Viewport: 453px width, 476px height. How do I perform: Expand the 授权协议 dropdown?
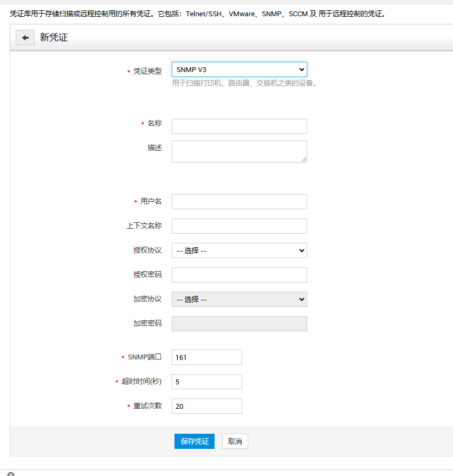pyautogui.click(x=239, y=250)
